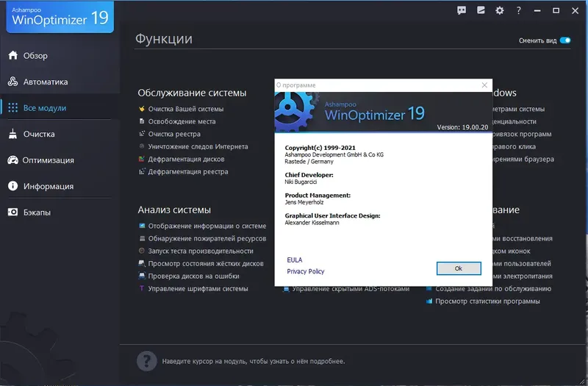Click the WinOptimizer 19 logo top-left
The image size is (588, 386).
[x=60, y=17]
